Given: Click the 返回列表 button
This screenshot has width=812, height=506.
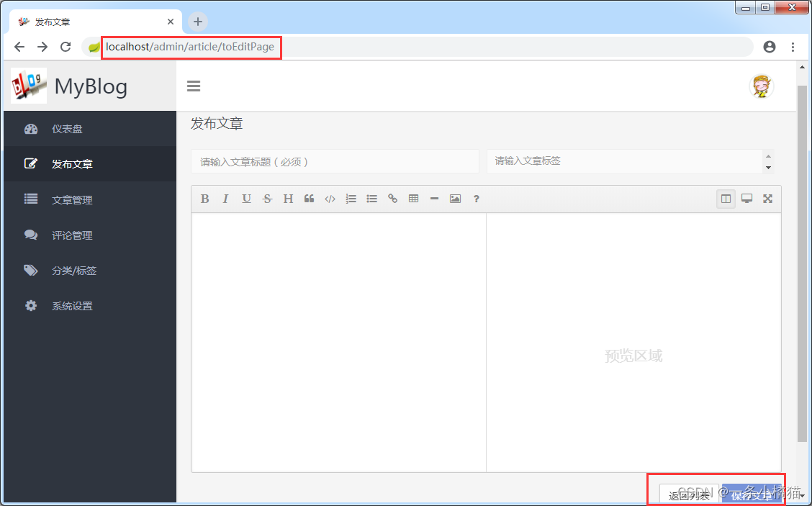Looking at the screenshot, I should (x=689, y=495).
